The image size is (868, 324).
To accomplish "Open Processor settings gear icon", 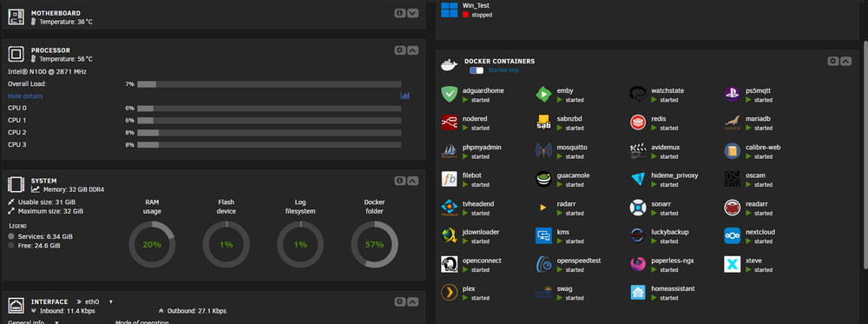I will click(400, 50).
